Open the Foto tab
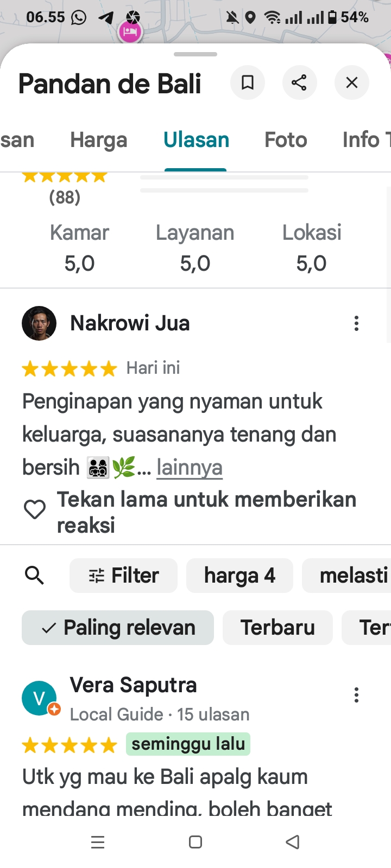This screenshot has height=868, width=391. click(286, 140)
